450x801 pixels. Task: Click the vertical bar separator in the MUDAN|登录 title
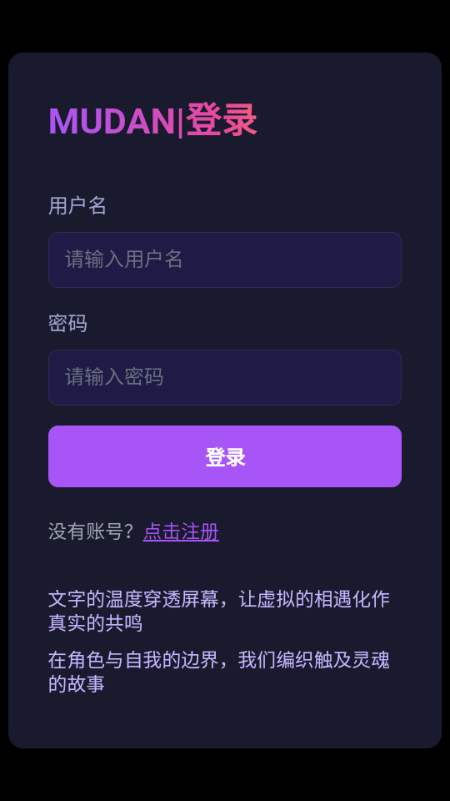180,122
